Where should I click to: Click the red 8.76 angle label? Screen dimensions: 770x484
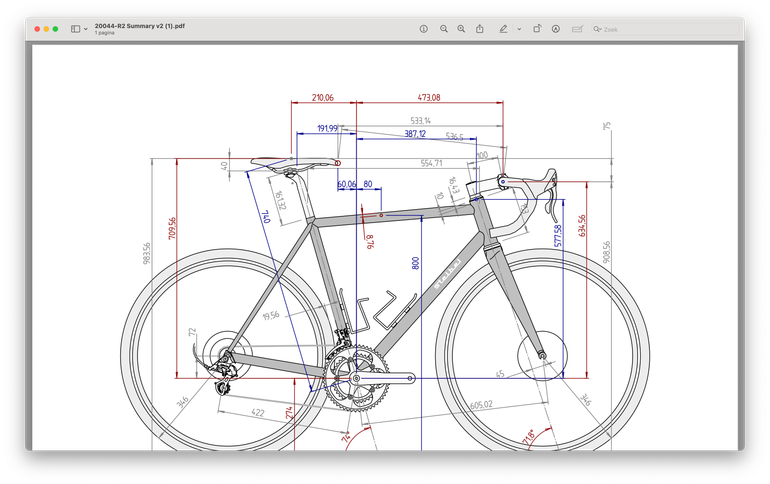click(x=369, y=241)
